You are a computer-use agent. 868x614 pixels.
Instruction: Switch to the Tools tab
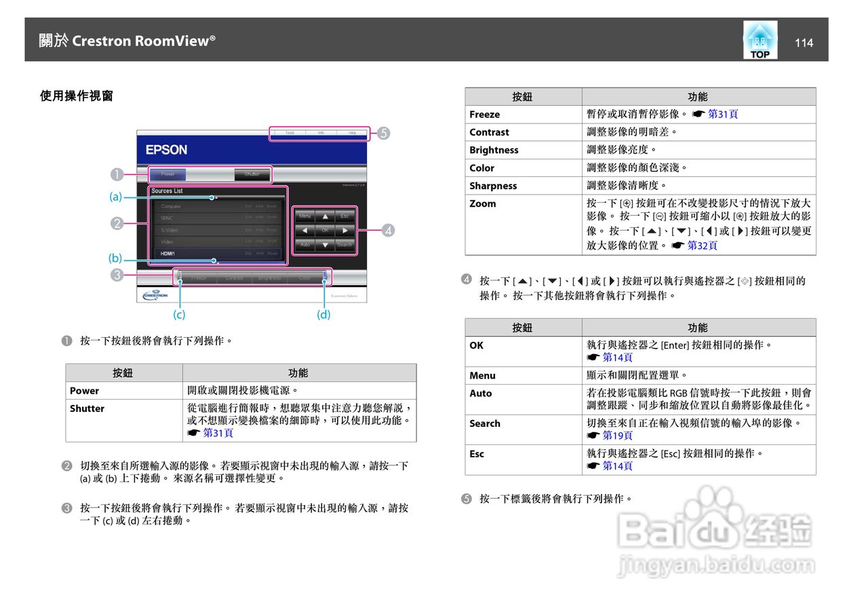click(290, 132)
